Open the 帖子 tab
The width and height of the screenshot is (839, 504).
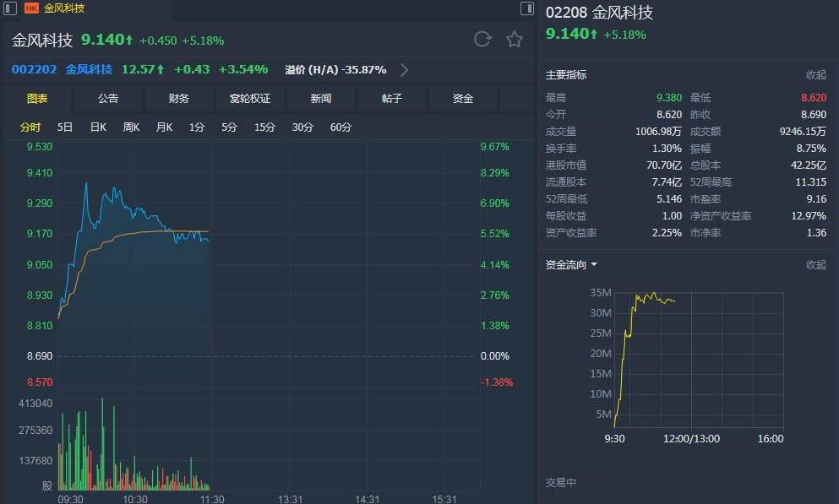[392, 98]
